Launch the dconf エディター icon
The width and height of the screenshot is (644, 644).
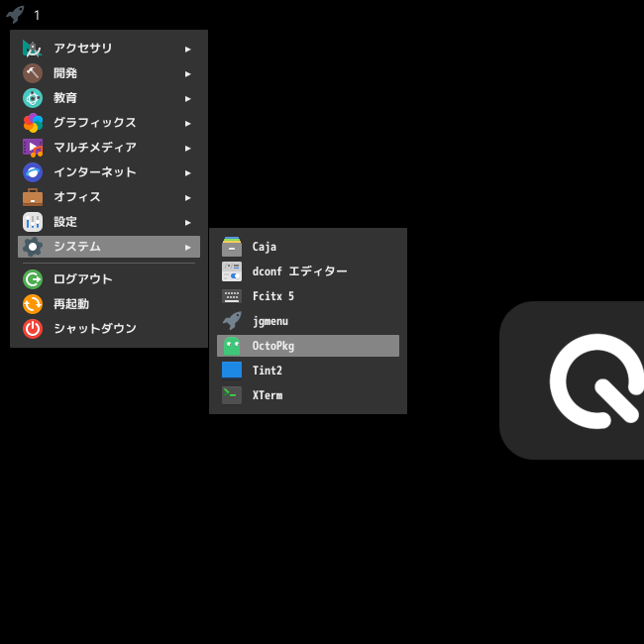point(232,271)
